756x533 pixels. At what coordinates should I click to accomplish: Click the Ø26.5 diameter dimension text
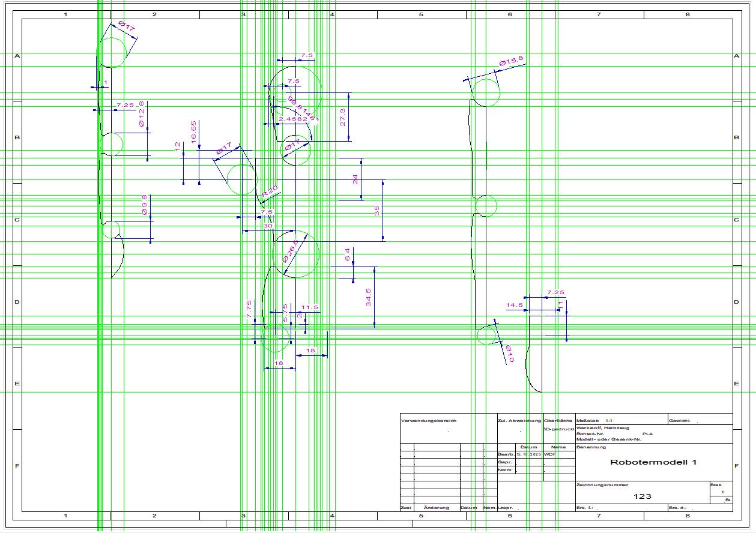(x=291, y=251)
